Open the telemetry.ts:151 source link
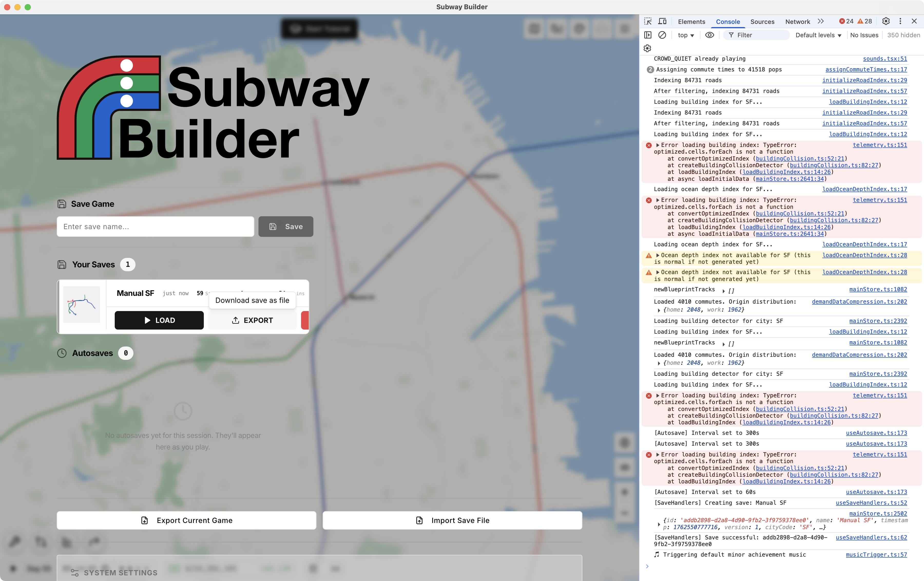This screenshot has height=581, width=924. point(880,145)
